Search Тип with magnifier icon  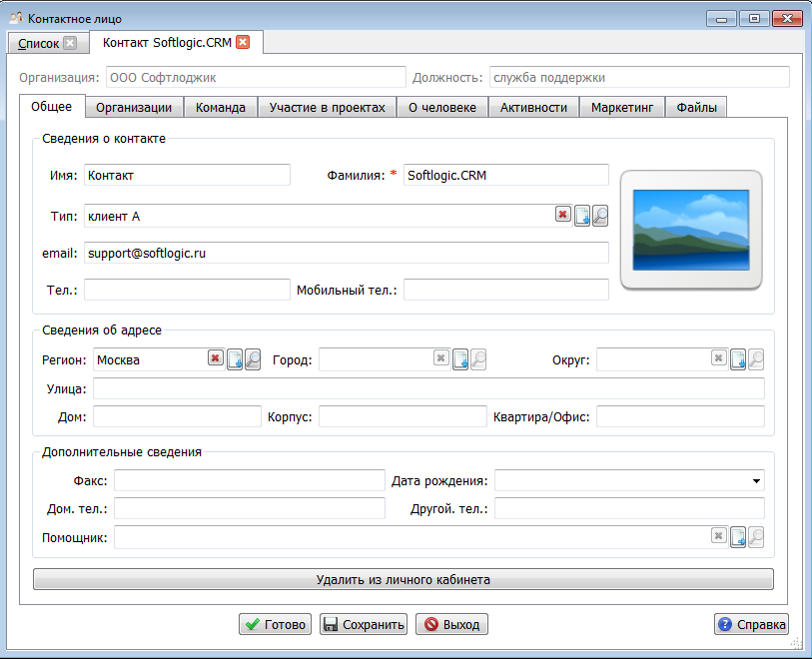(600, 216)
